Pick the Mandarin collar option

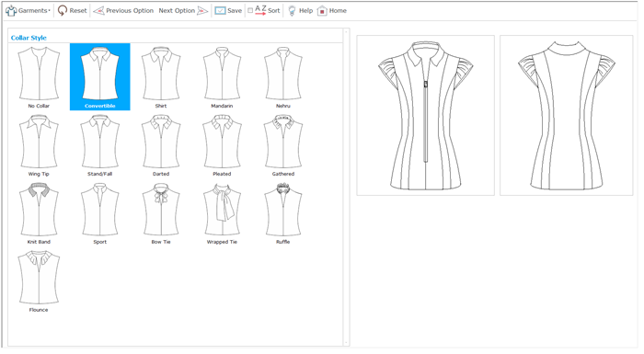[x=222, y=77]
